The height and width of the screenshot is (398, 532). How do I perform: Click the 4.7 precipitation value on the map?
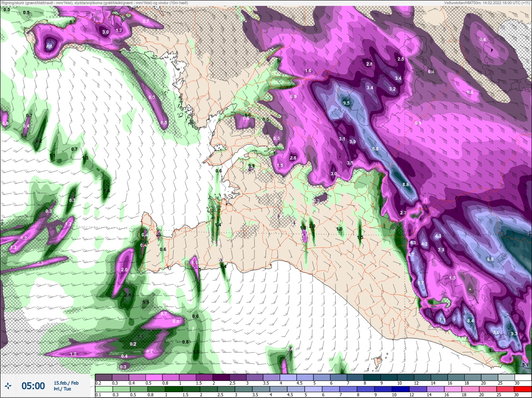[x=411, y=255]
